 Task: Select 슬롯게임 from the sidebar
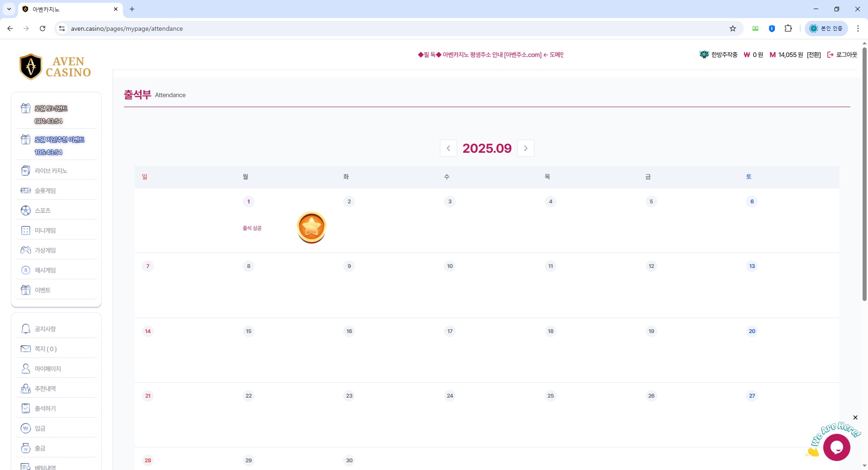click(x=45, y=191)
